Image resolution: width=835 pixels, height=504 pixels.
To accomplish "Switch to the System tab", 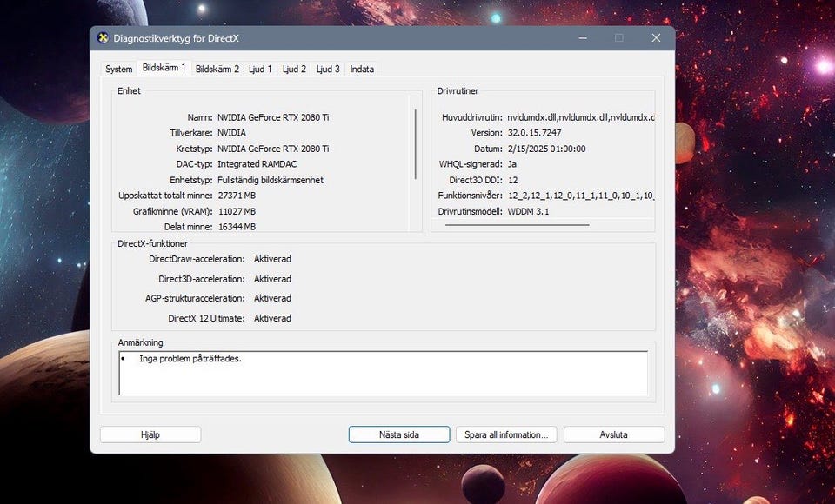I will (118, 70).
